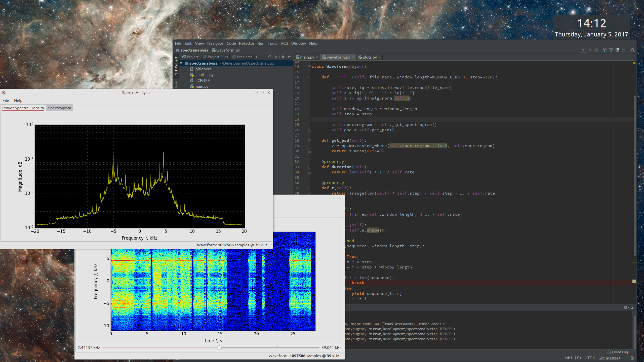Viewport: 644px width, 362px height.
Task: Open __init__.py in the project tree
Action: click(202, 75)
